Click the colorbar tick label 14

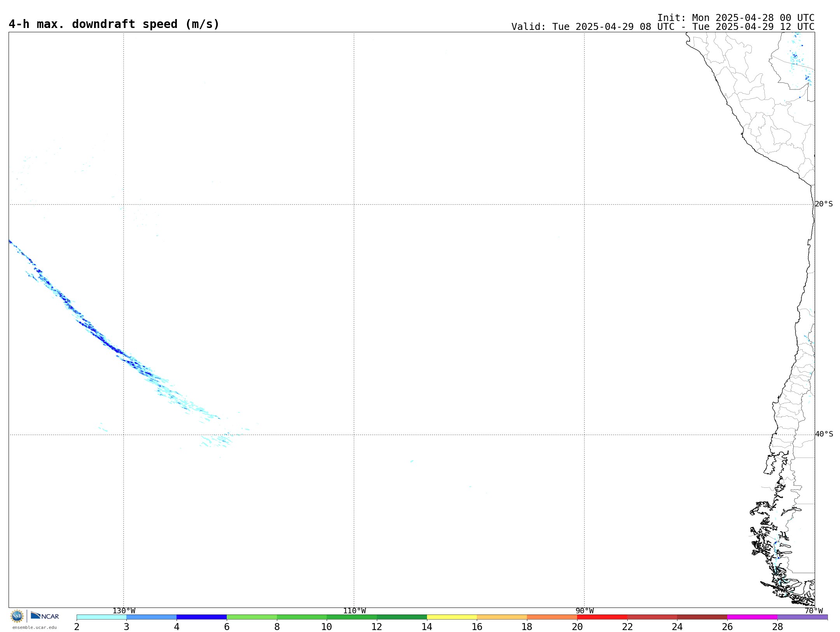point(427,627)
